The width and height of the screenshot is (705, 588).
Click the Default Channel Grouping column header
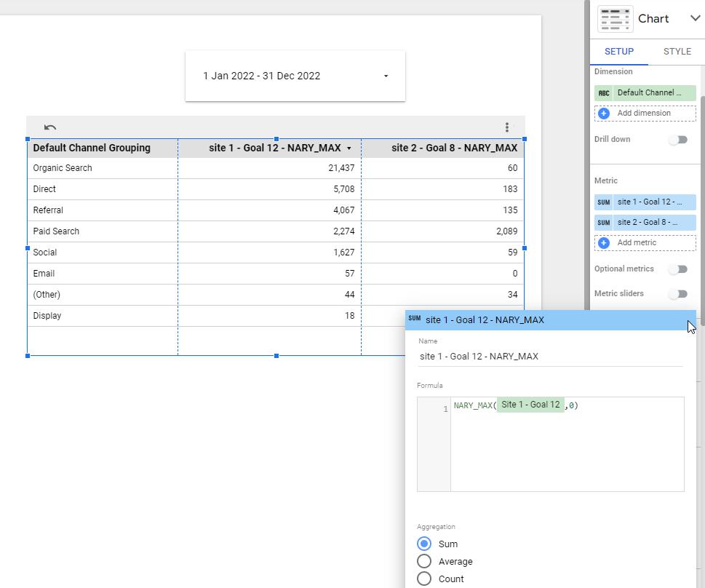(x=92, y=148)
